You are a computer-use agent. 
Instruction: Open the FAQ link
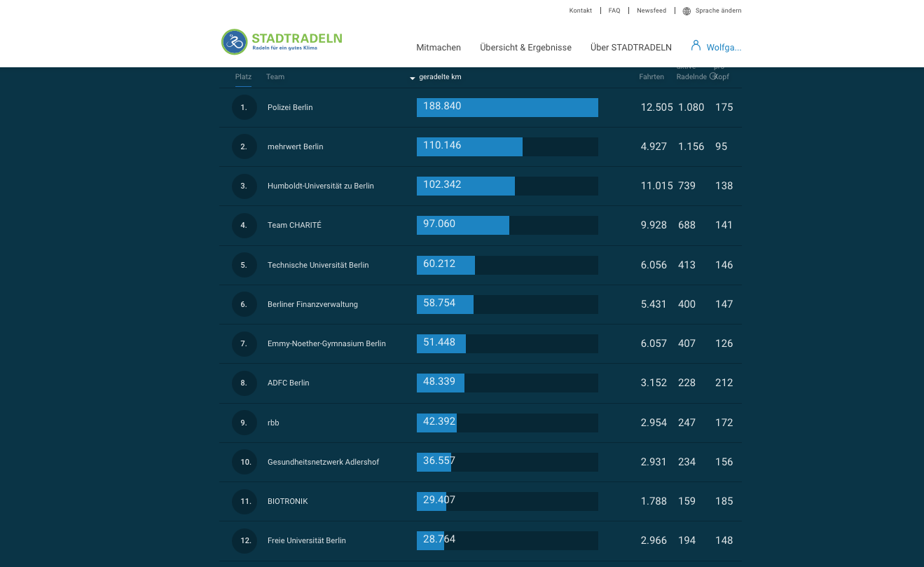[614, 11]
